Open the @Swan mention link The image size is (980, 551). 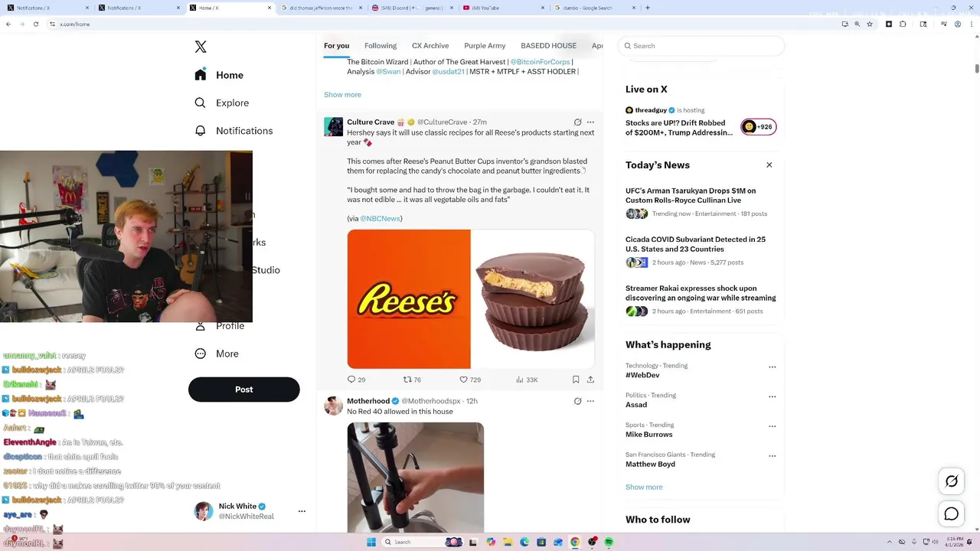click(388, 72)
